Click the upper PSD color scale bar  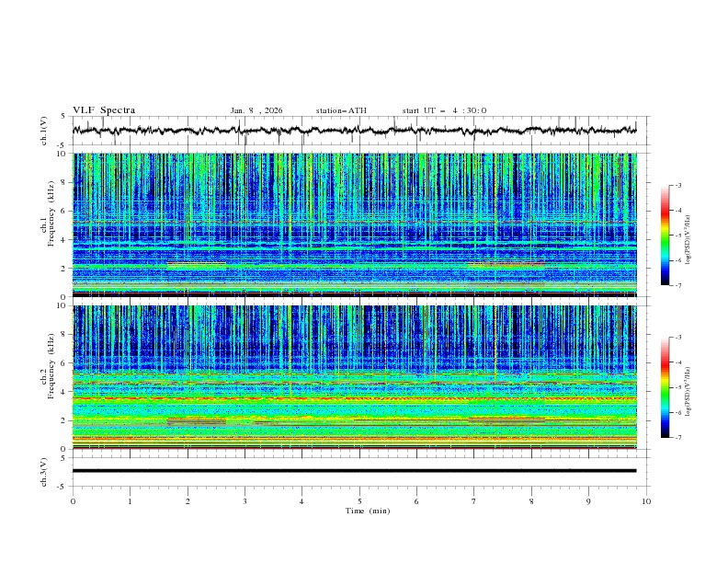pos(665,236)
